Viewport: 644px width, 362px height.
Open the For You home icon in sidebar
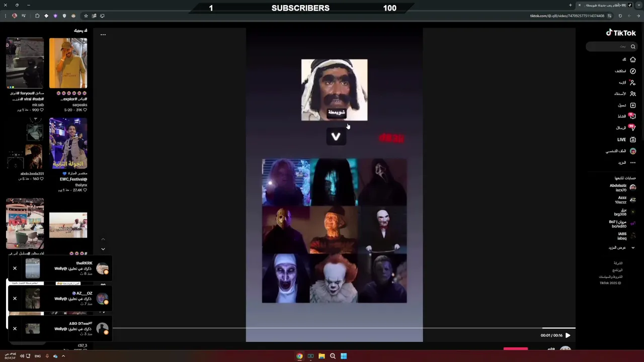pos(633,59)
